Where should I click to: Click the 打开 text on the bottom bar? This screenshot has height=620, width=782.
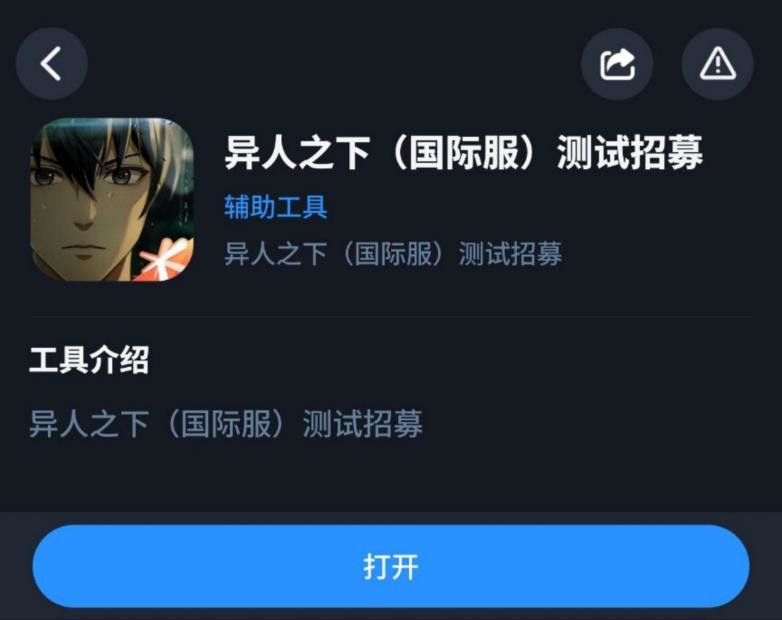click(391, 567)
